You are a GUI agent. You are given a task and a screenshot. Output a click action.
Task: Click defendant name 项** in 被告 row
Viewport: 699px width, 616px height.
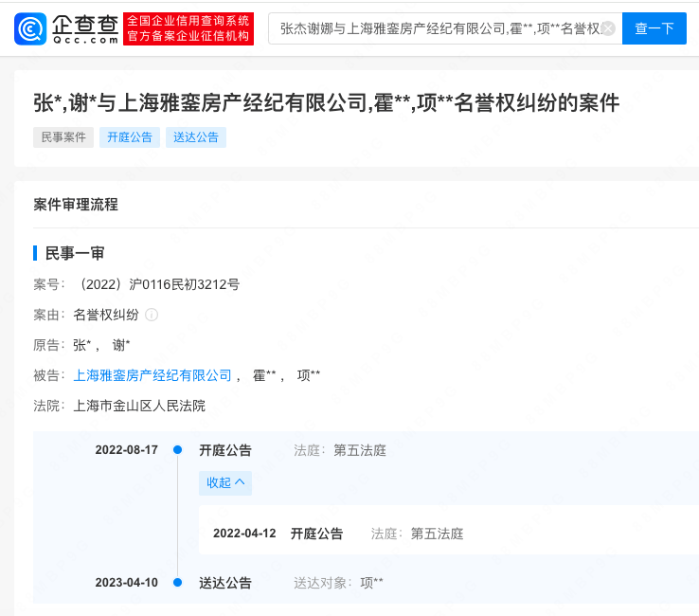(x=309, y=375)
